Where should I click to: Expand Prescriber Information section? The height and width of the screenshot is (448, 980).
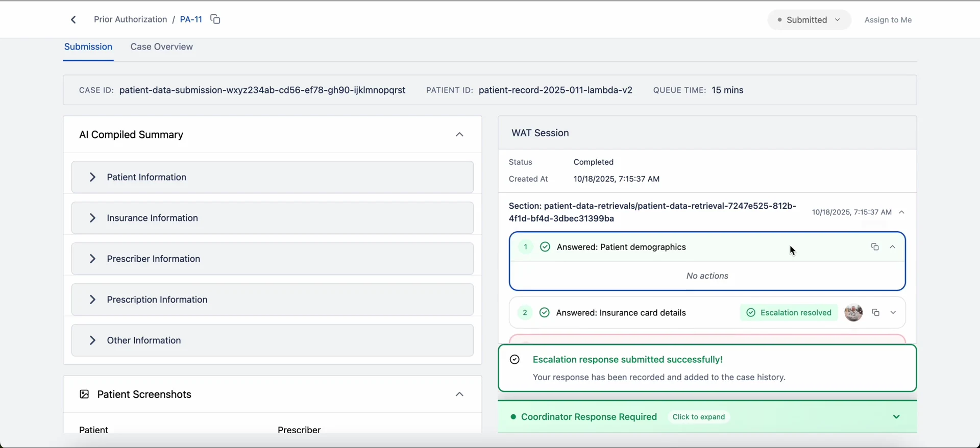(x=273, y=259)
